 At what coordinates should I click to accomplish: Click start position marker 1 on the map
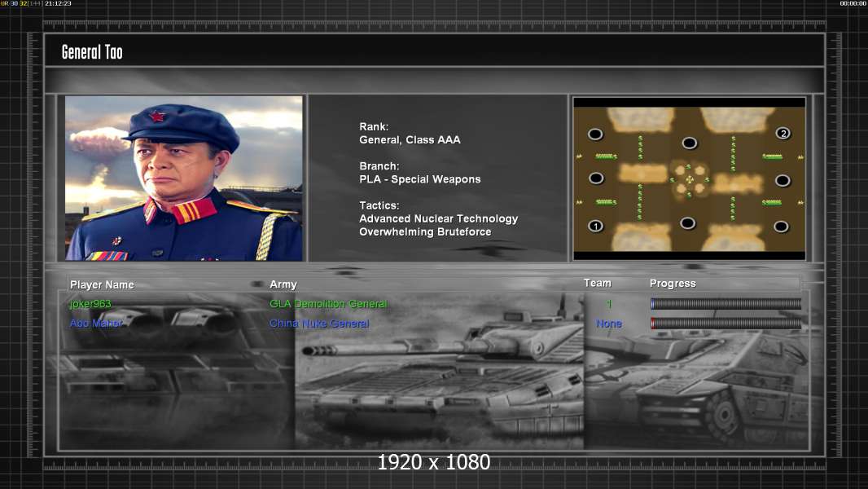596,226
